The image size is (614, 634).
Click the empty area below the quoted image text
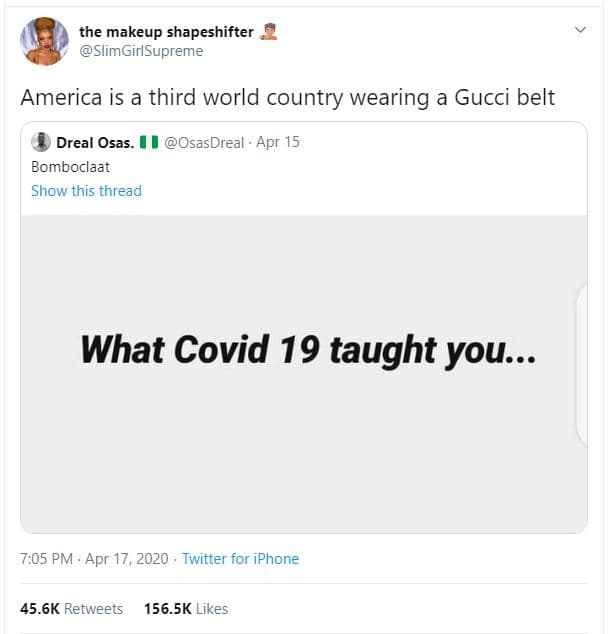[x=300, y=460]
